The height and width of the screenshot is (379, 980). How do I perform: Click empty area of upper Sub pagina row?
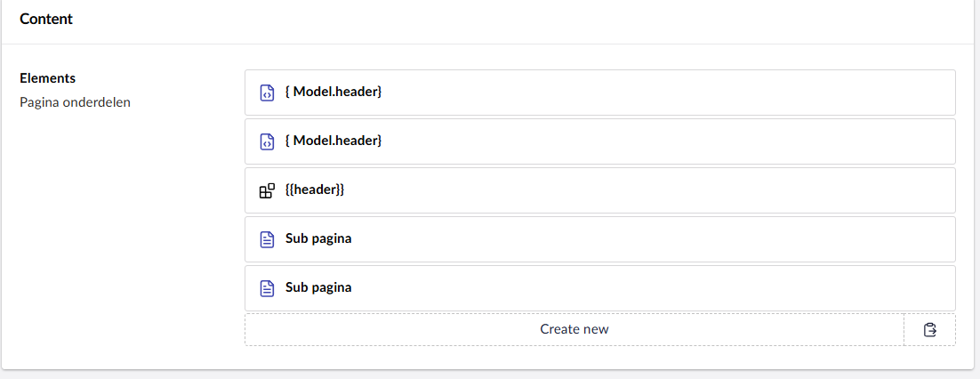[x=653, y=239]
